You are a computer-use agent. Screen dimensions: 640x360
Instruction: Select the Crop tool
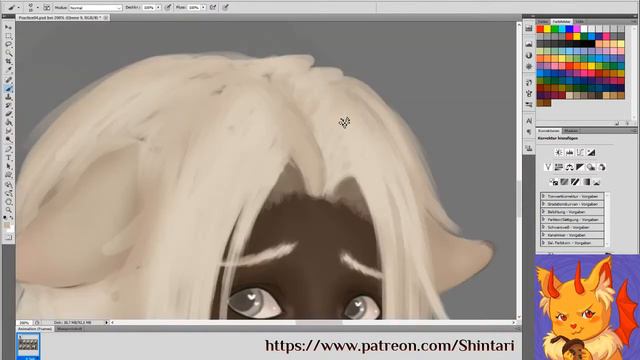[8, 61]
